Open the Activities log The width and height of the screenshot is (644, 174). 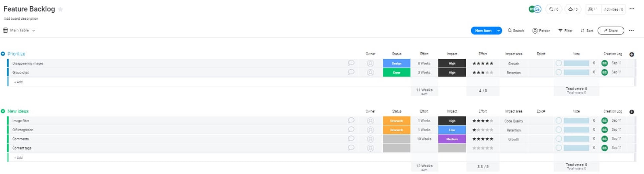click(x=613, y=9)
